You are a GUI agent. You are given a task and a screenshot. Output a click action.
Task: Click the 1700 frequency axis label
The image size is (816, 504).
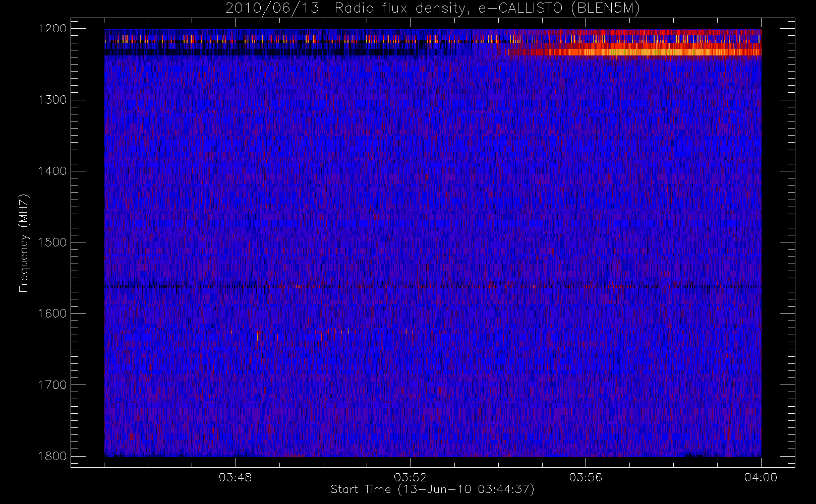52,385
